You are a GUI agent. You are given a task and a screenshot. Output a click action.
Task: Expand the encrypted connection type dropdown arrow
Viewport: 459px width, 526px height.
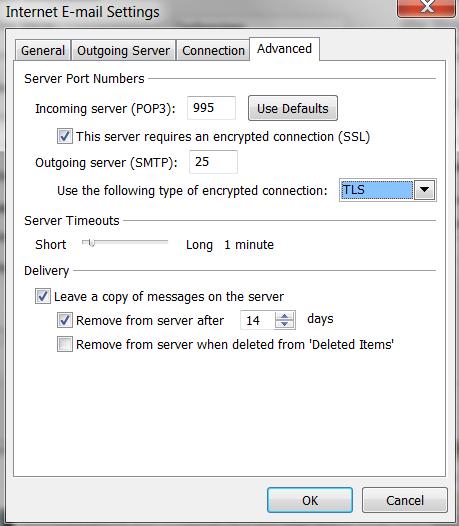tap(424, 190)
